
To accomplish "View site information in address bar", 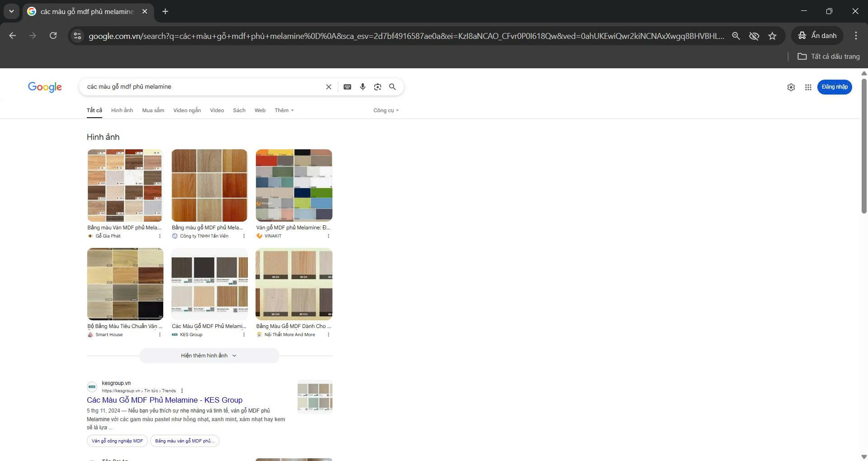I will [x=77, y=36].
